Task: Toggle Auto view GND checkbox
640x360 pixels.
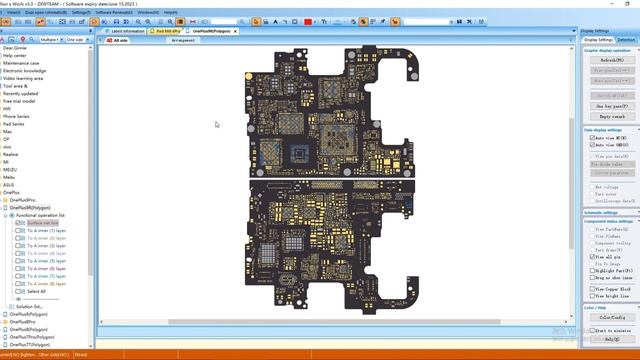Action: (x=592, y=145)
